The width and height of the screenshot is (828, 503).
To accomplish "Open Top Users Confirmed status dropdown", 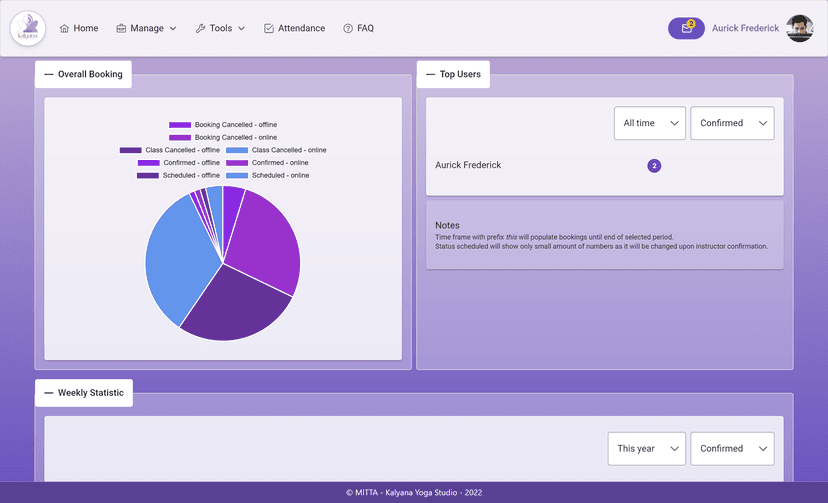I will point(732,123).
